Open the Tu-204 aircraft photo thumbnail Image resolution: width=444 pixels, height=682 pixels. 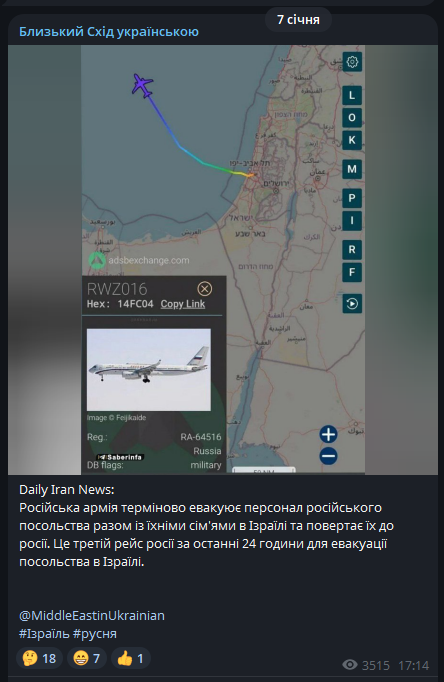click(x=149, y=370)
